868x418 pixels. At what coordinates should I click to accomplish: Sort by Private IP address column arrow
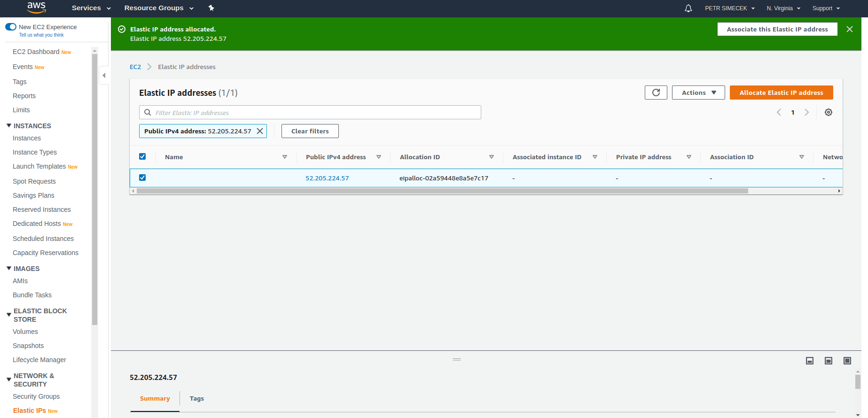pos(689,157)
